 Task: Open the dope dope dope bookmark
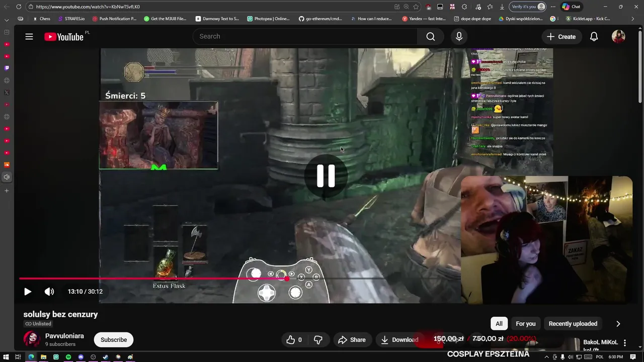[472, 19]
